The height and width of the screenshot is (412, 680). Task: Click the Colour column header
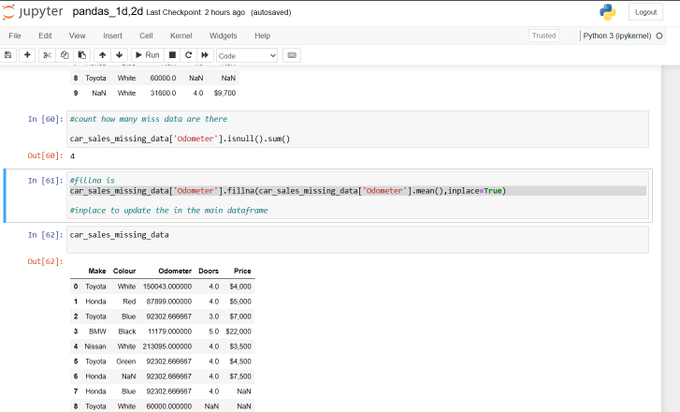tap(124, 271)
